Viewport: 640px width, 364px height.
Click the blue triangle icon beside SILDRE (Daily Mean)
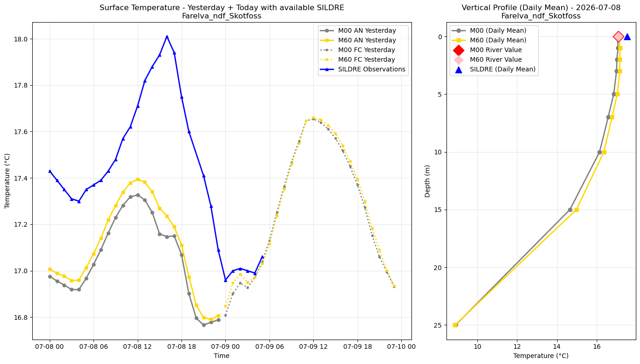[458, 70]
